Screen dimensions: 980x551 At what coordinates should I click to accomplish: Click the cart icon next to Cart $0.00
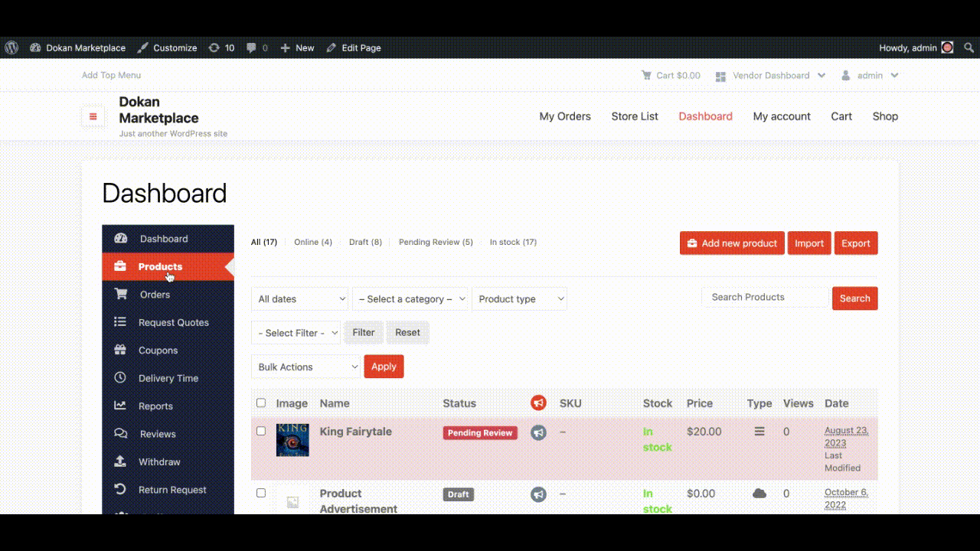[646, 75]
